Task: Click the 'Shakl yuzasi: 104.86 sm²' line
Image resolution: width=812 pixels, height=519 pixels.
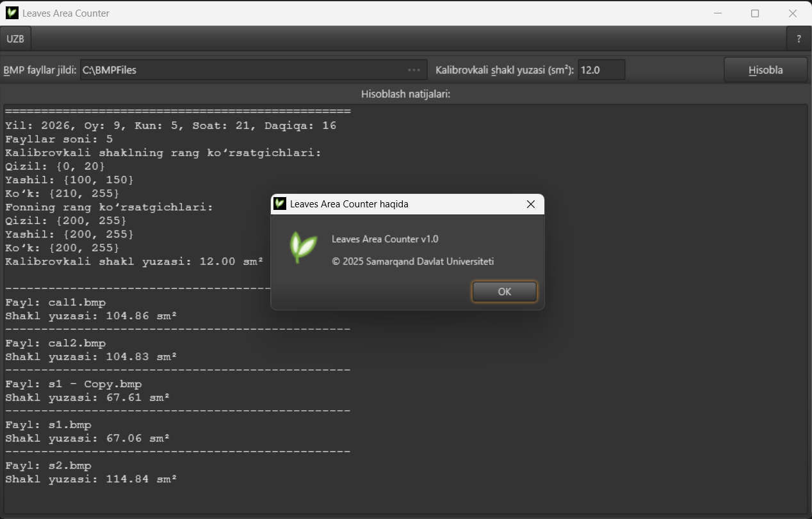Action: [x=91, y=315]
